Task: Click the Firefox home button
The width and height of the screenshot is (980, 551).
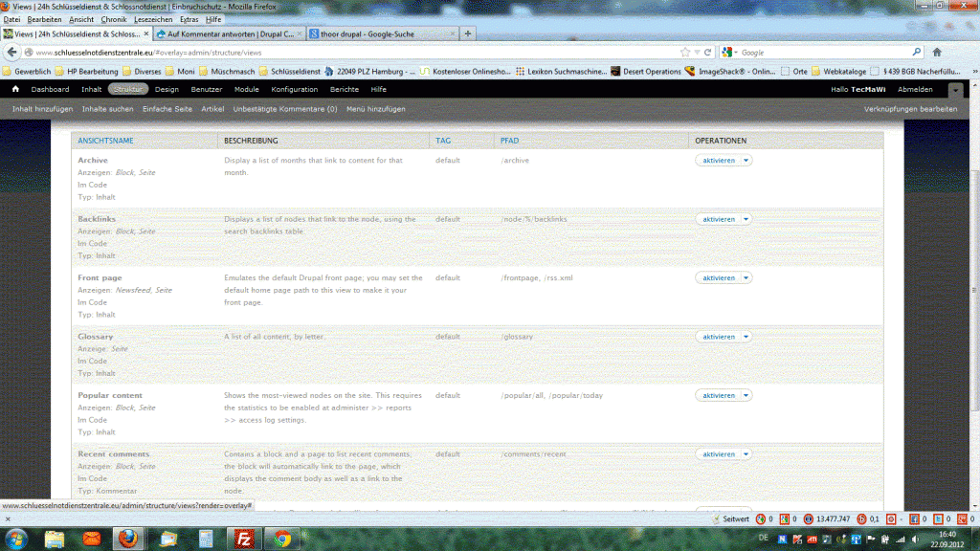Action: pos(937,52)
